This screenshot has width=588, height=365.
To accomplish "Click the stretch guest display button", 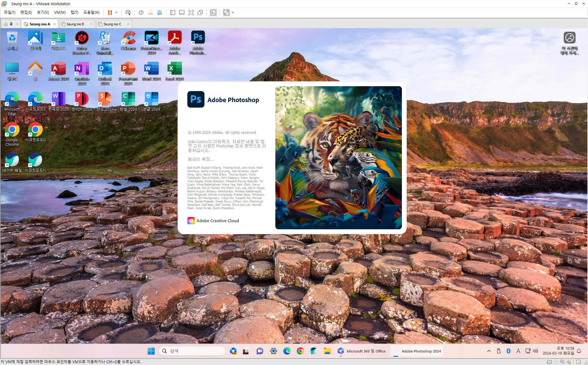I will tap(226, 13).
